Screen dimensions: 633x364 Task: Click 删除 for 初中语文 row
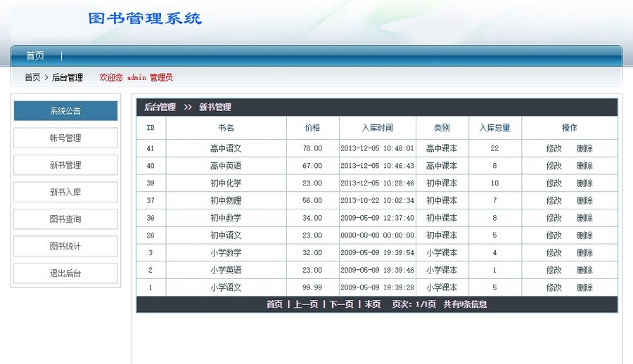coord(585,235)
